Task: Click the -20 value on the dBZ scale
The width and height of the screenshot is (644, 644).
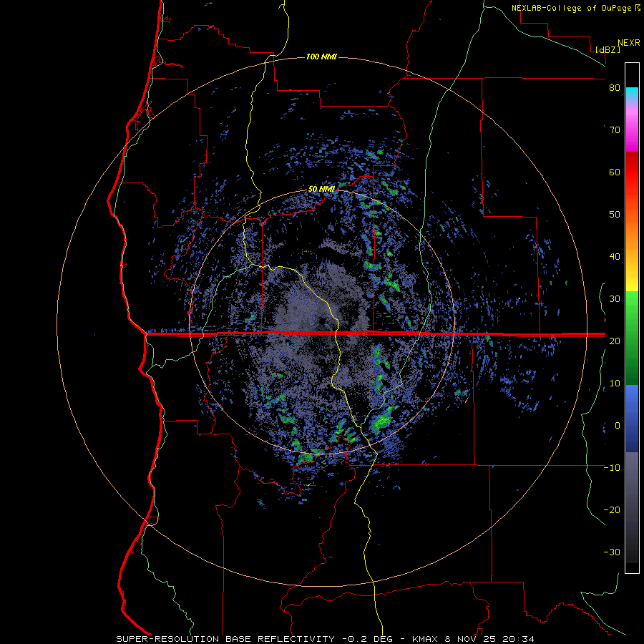Action: click(x=612, y=510)
